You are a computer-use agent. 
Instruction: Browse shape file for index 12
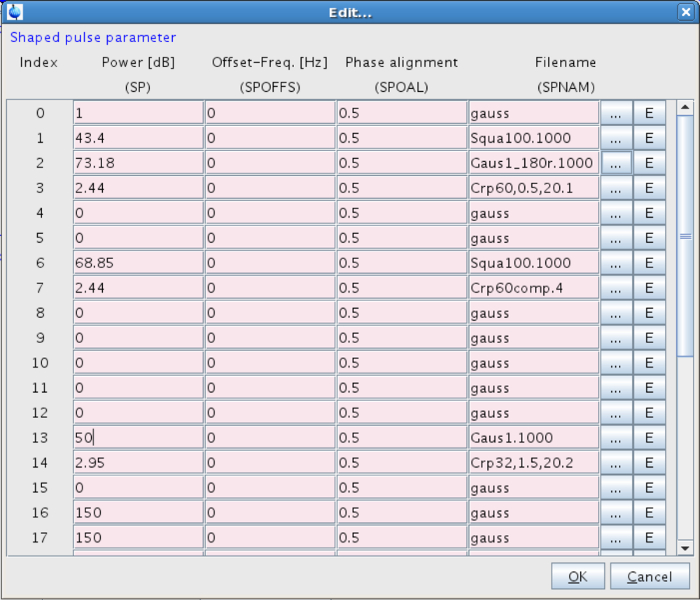(x=616, y=413)
